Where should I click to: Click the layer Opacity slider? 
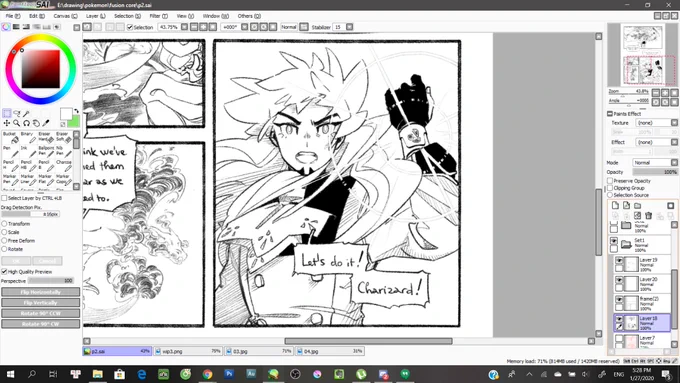click(655, 172)
